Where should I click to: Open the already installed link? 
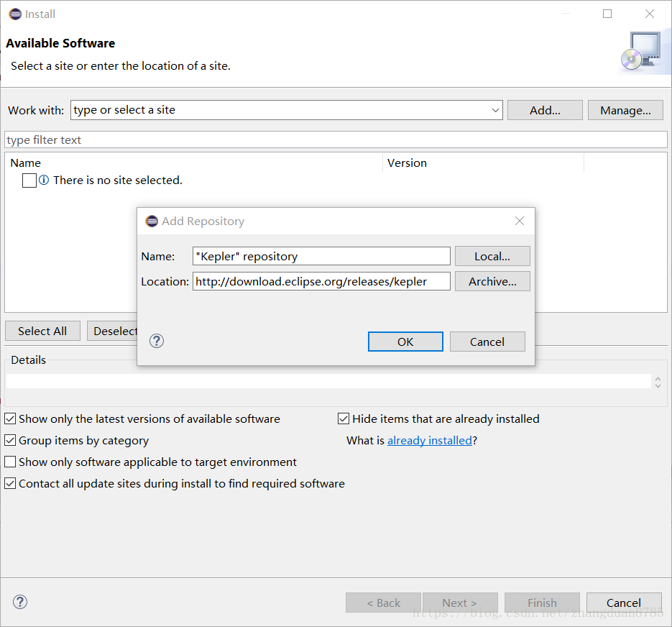coord(429,441)
